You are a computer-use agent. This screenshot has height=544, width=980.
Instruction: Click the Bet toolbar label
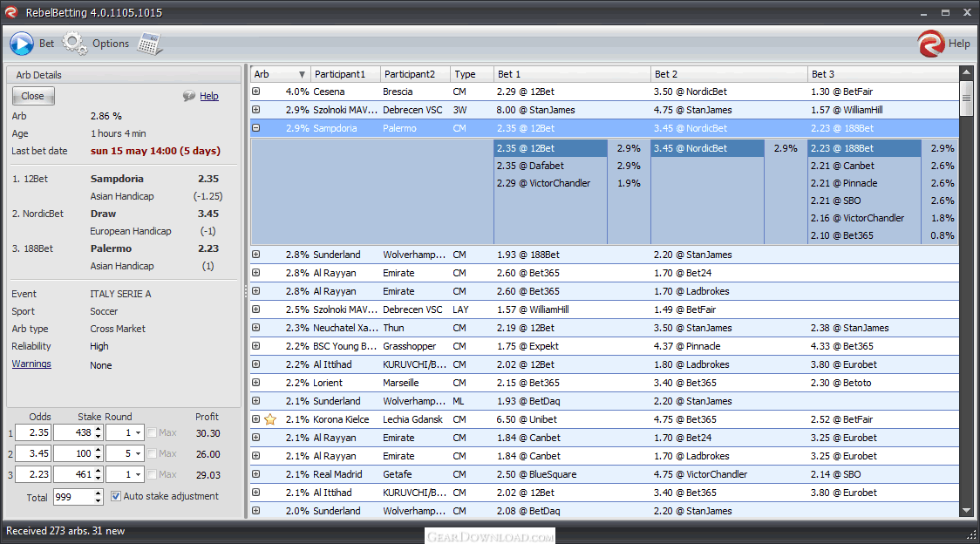coord(47,44)
